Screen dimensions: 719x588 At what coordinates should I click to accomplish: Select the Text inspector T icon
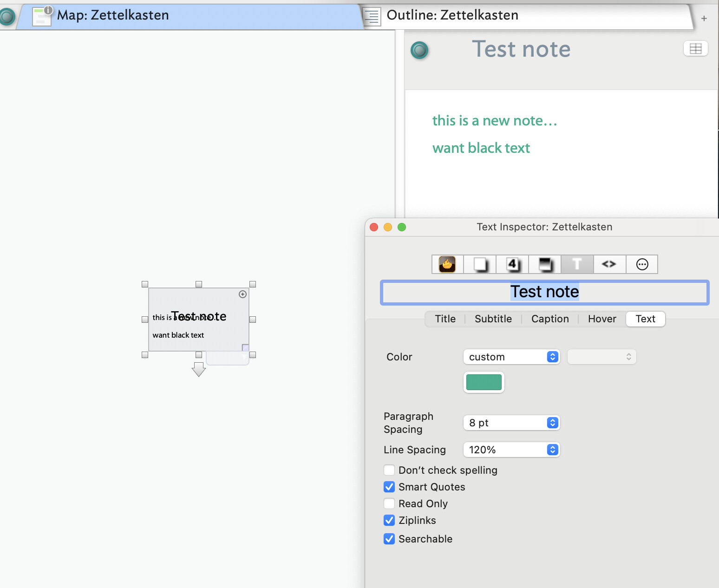[x=577, y=264]
